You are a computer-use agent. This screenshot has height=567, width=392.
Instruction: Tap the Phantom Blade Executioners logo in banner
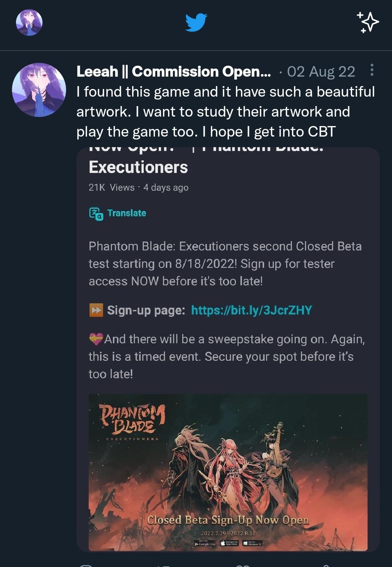tap(132, 421)
